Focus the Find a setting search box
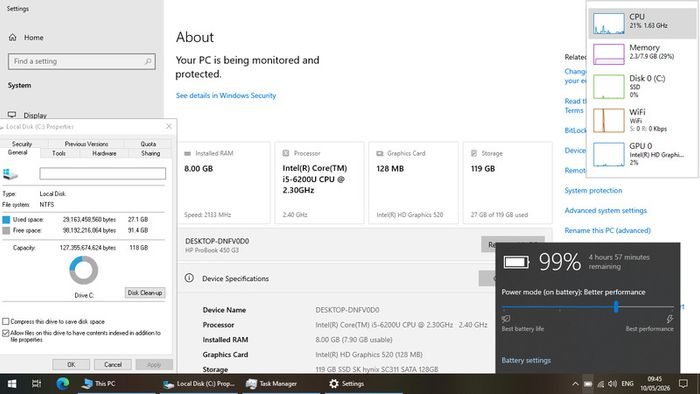This screenshot has width=700, height=394. click(x=82, y=61)
